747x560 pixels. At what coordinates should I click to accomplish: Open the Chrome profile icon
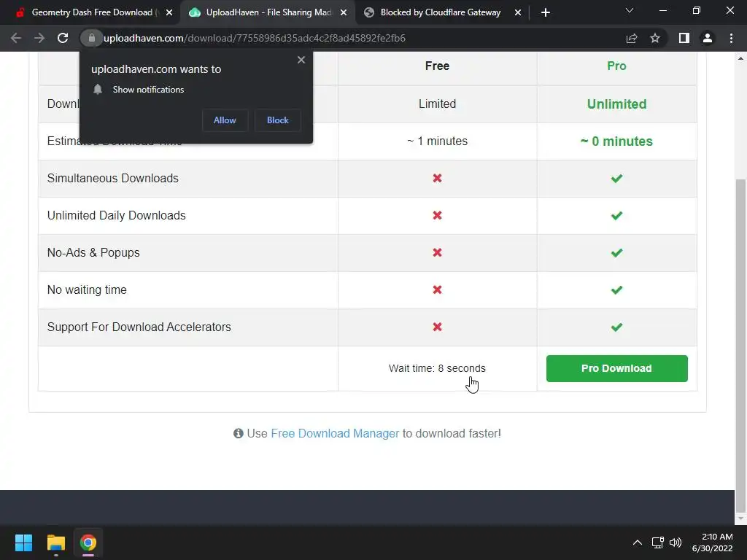(708, 38)
